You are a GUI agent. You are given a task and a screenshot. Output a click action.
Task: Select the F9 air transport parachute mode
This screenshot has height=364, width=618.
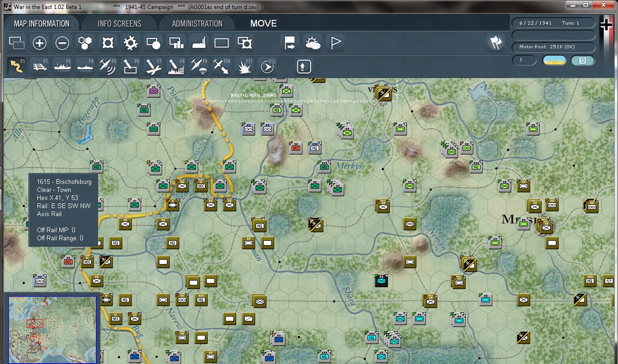pos(199,66)
